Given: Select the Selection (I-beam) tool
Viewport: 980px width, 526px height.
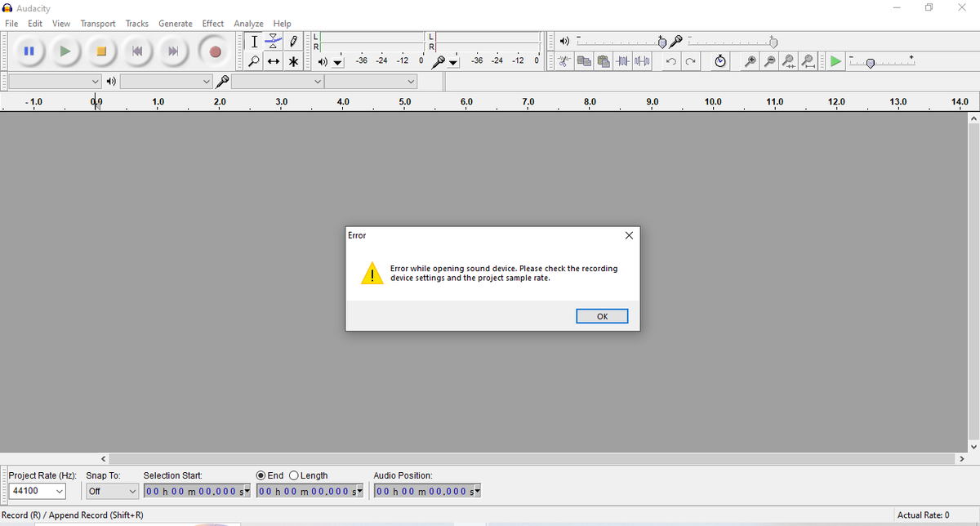Looking at the screenshot, I should pyautogui.click(x=255, y=41).
